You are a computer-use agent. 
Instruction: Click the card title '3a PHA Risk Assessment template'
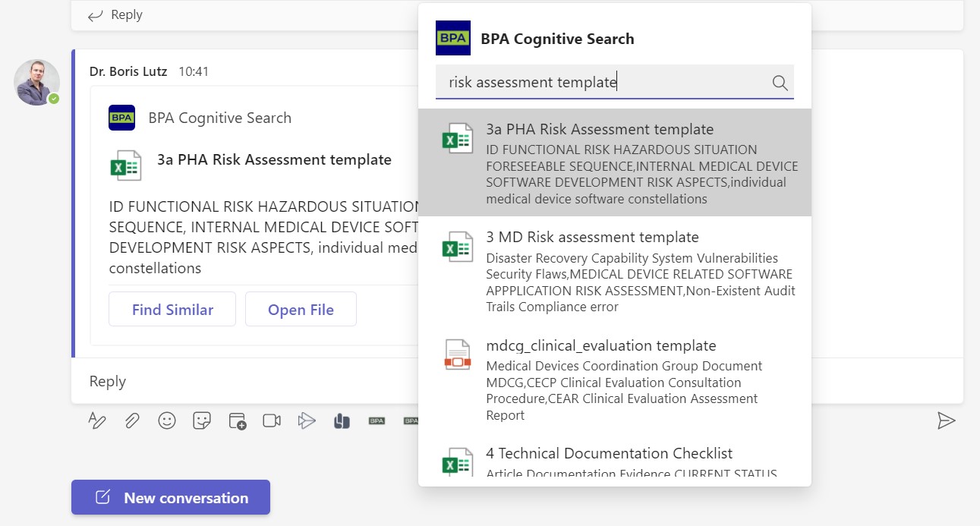(274, 159)
